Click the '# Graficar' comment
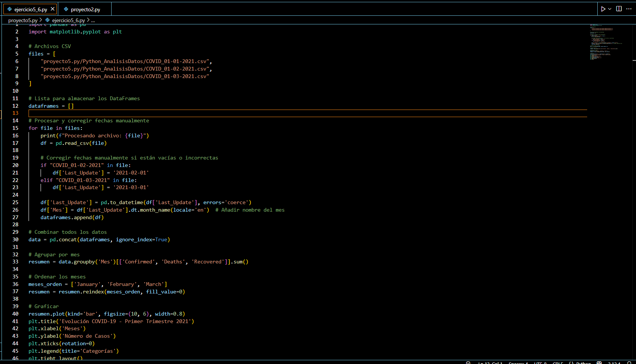The height and width of the screenshot is (364, 636). pyautogui.click(x=44, y=306)
